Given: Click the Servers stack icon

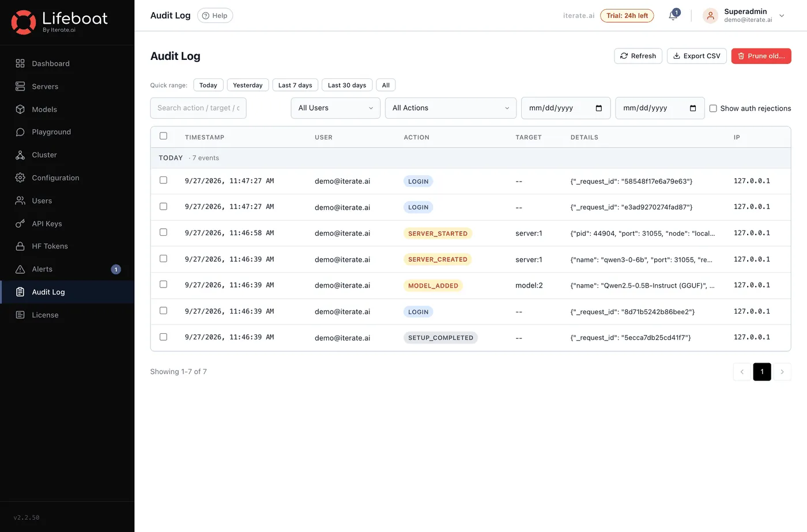Looking at the screenshot, I should (x=20, y=86).
